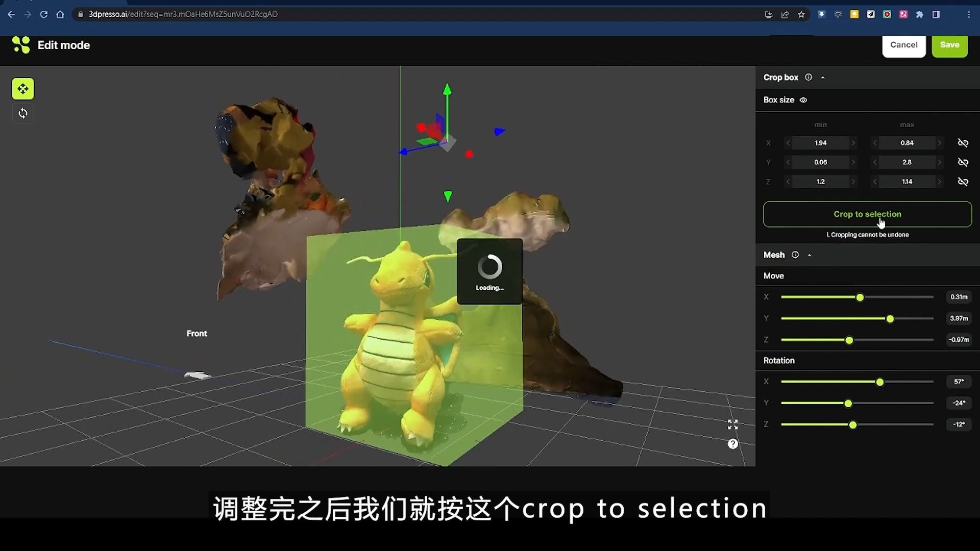
Task: Open the help question mark icon
Action: (x=732, y=443)
